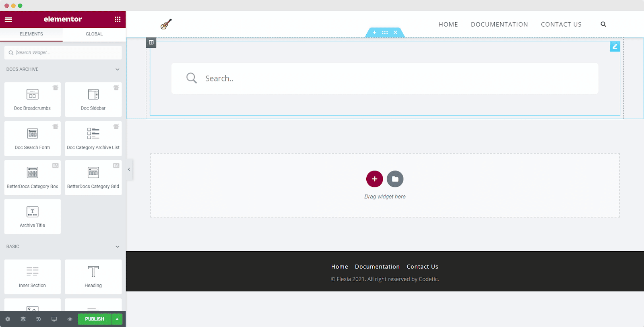This screenshot has width=644, height=327.
Task: Select the Doc Category Archive List widget
Action: 93,139
